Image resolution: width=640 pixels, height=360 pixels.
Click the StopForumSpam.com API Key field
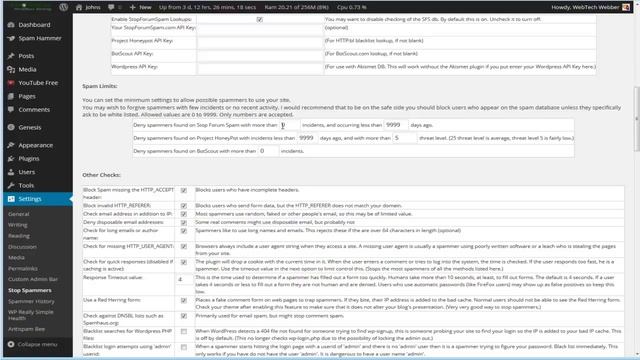tap(260, 30)
